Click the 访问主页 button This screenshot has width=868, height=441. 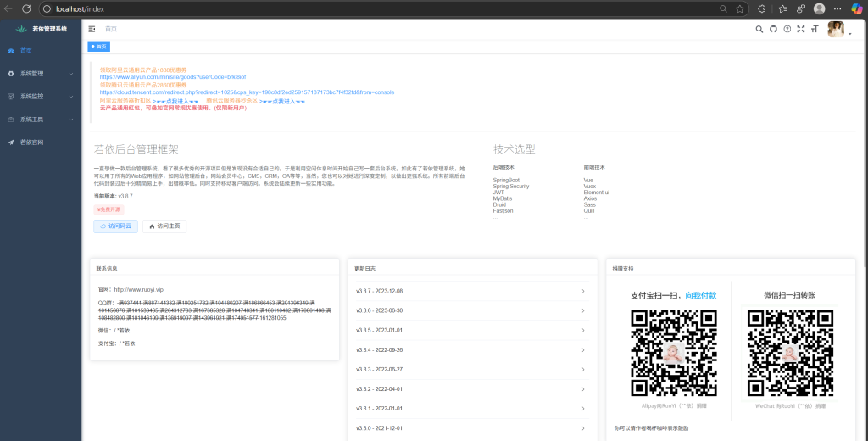point(164,226)
